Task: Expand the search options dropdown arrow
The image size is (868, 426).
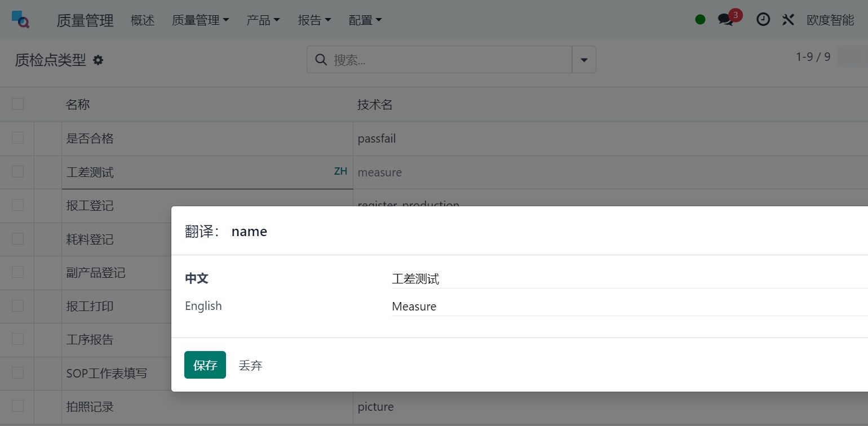Action: coord(584,60)
